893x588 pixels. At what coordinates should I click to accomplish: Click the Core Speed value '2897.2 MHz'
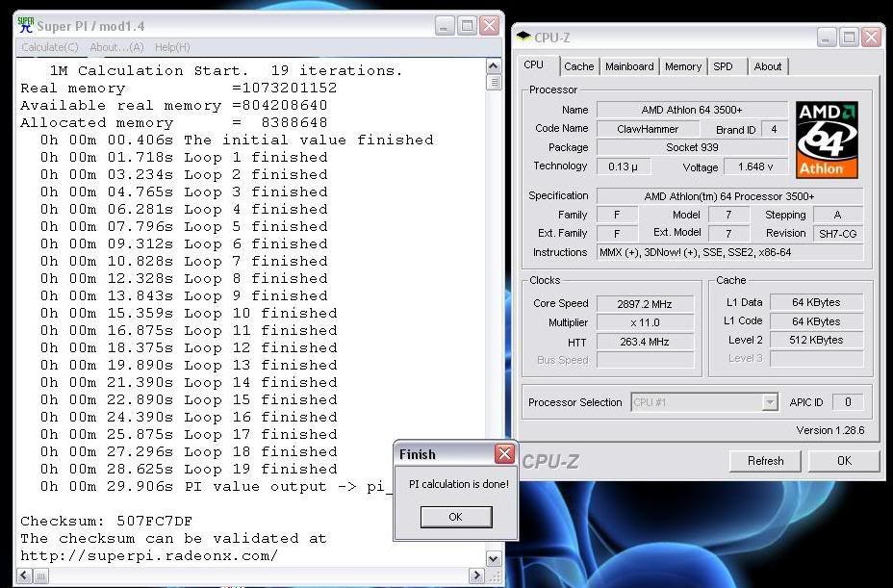645,304
